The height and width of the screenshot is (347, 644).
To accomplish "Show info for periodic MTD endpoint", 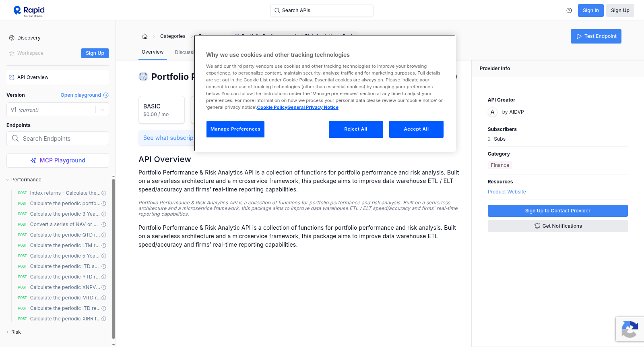I will (104, 298).
